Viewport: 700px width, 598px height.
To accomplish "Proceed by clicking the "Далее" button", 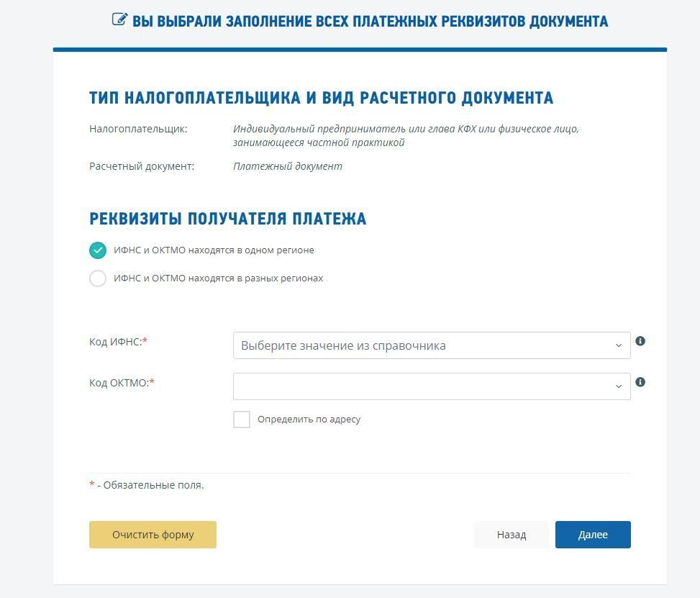I will [593, 535].
